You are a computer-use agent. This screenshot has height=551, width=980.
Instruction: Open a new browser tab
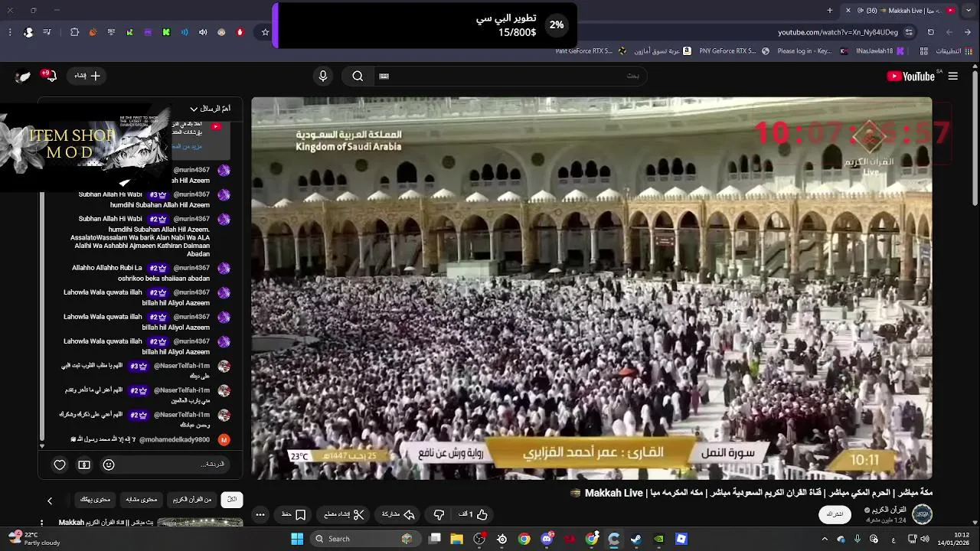[x=830, y=11]
